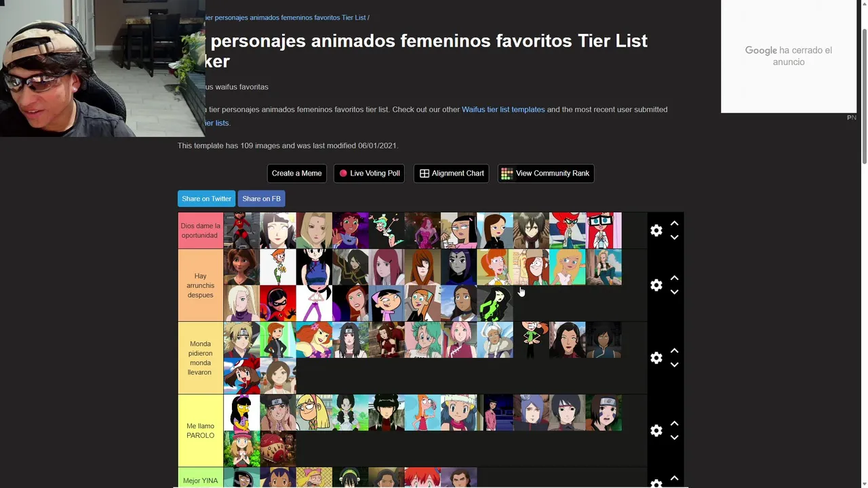Screen dimensions: 868x488
Task: Click the streamer webcam overlay
Action: pyautogui.click(x=102, y=68)
